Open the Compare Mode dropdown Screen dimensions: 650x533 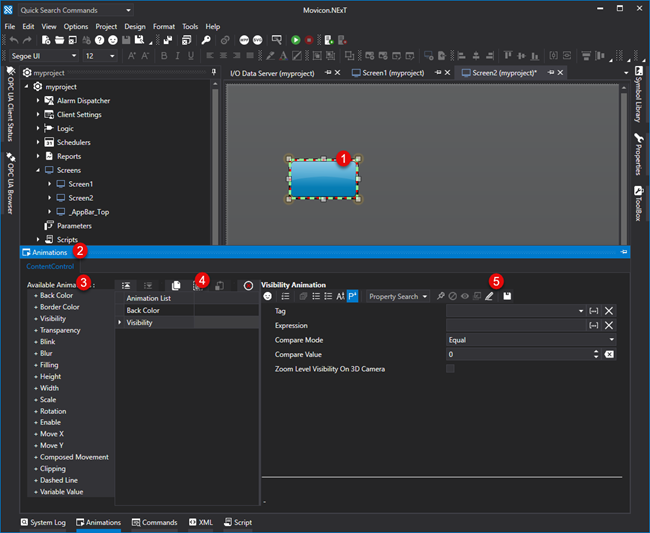(x=611, y=340)
